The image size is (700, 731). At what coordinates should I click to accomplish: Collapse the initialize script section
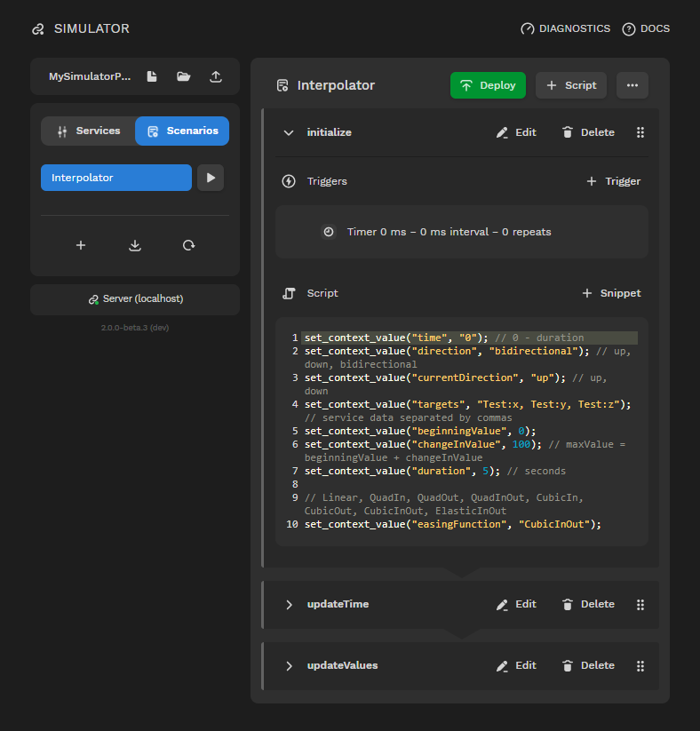(x=288, y=132)
